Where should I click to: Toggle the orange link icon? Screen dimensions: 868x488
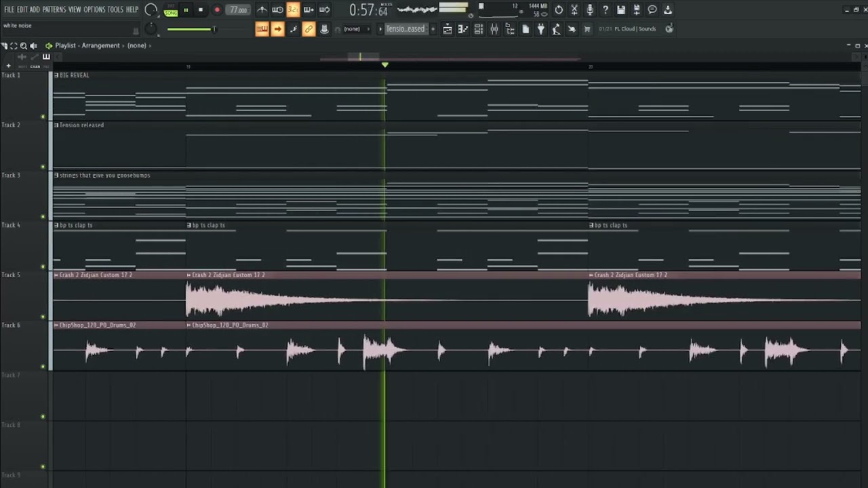point(309,29)
